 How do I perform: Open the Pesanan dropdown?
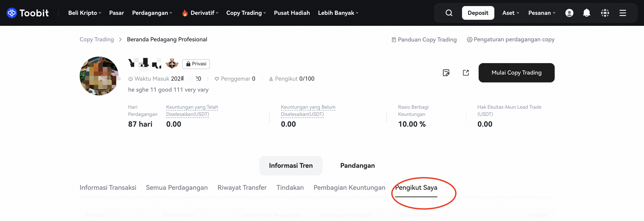[x=541, y=13]
